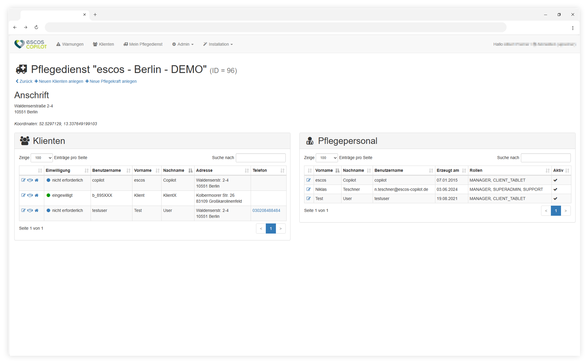588x364 pixels.
Task: Focus the Klienten search field
Action: 261,158
